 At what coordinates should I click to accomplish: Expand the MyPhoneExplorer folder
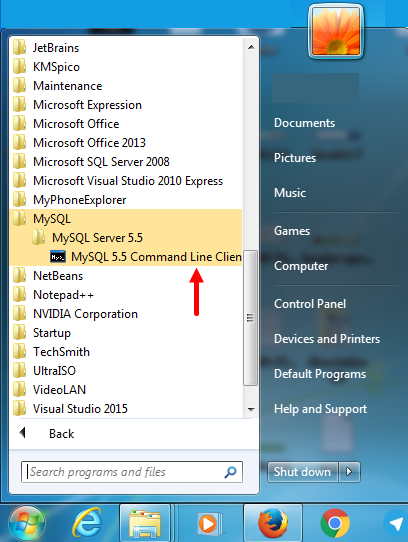click(x=126, y=200)
